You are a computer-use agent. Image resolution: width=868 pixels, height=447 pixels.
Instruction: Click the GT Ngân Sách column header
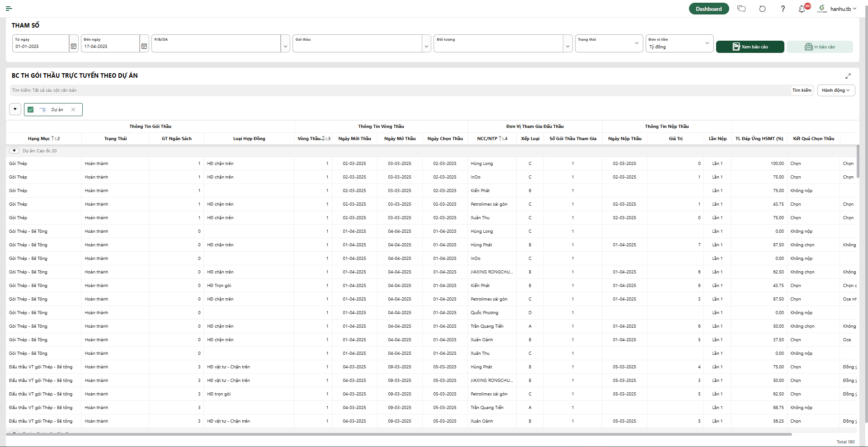click(x=177, y=139)
